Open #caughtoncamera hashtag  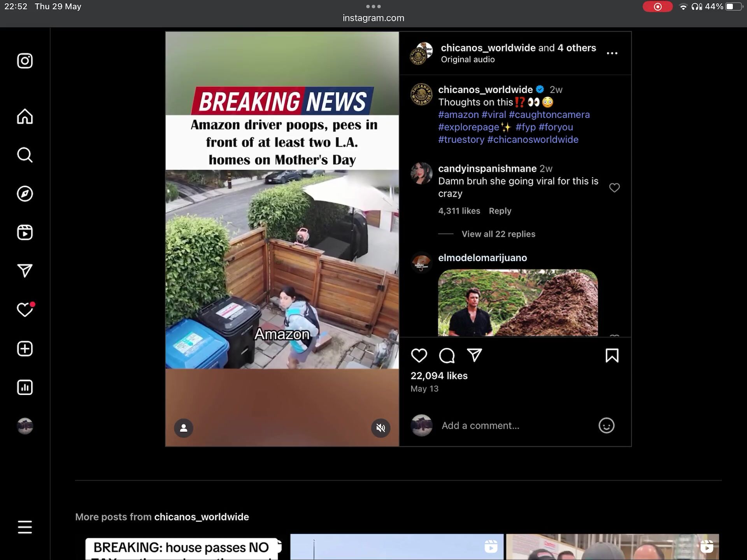pyautogui.click(x=549, y=115)
